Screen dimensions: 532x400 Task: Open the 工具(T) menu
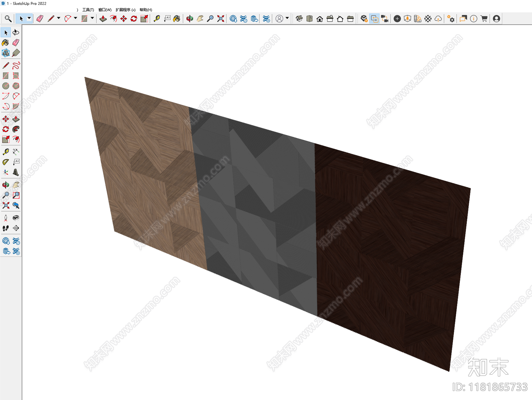88,10
